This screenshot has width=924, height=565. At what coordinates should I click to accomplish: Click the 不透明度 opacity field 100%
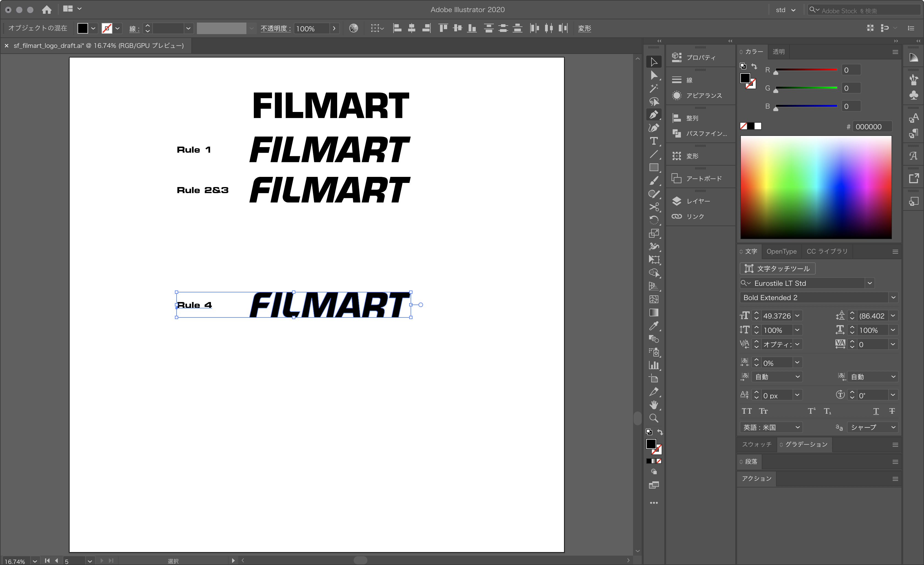pyautogui.click(x=312, y=29)
